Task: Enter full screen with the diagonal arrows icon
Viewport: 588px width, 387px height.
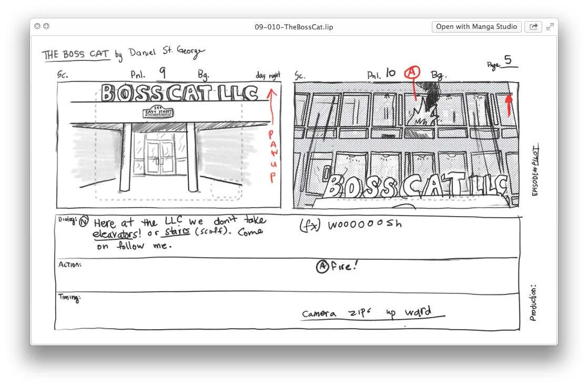Action: pos(550,26)
